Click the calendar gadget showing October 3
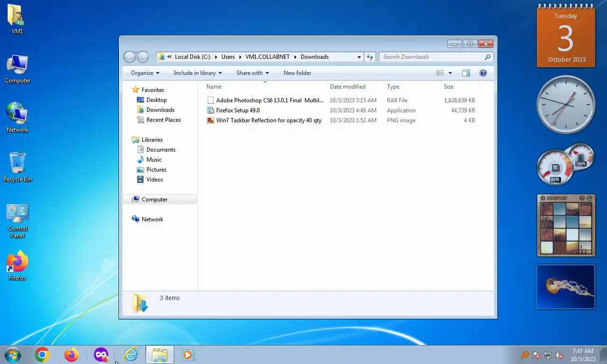This screenshot has height=364, width=607. [566, 36]
